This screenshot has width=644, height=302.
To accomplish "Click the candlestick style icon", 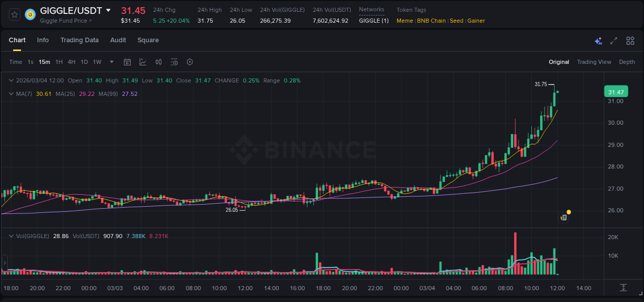I will 159,62.
